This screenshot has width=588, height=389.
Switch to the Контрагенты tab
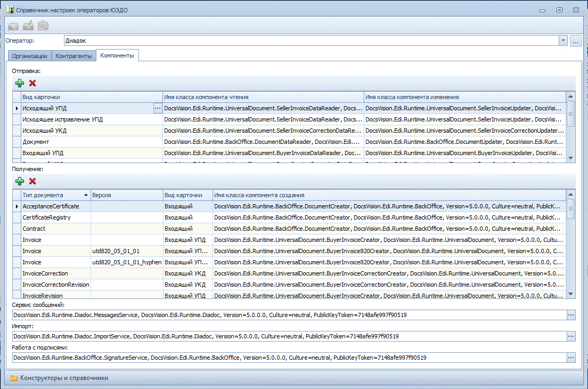(73, 56)
